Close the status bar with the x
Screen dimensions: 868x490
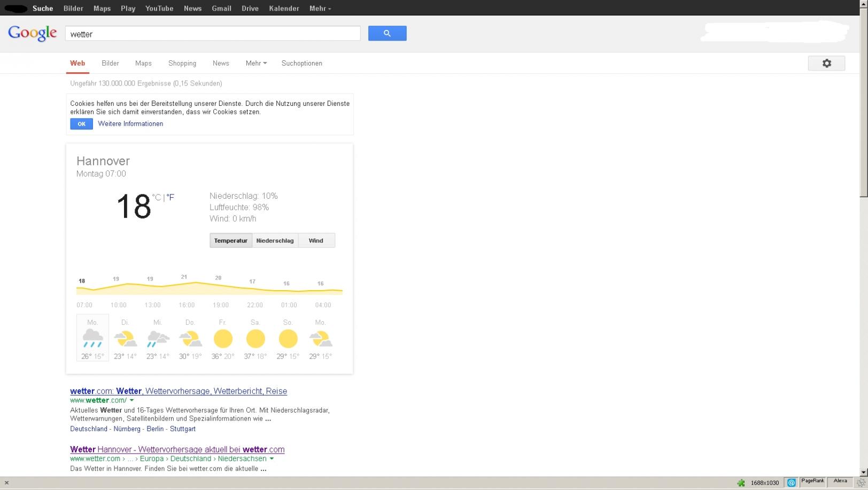(6, 483)
